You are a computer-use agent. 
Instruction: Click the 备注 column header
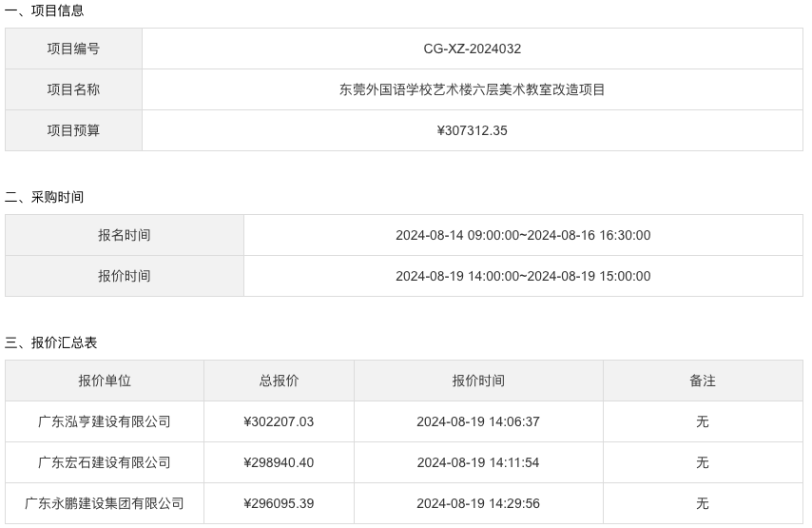(703, 381)
